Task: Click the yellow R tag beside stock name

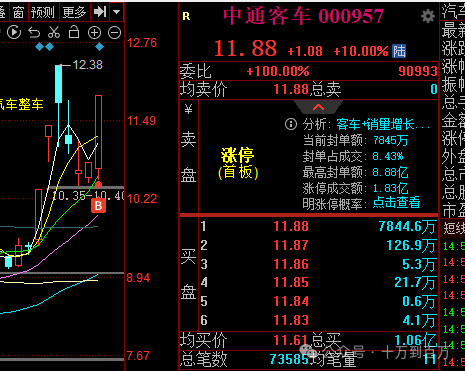Action: point(186,16)
